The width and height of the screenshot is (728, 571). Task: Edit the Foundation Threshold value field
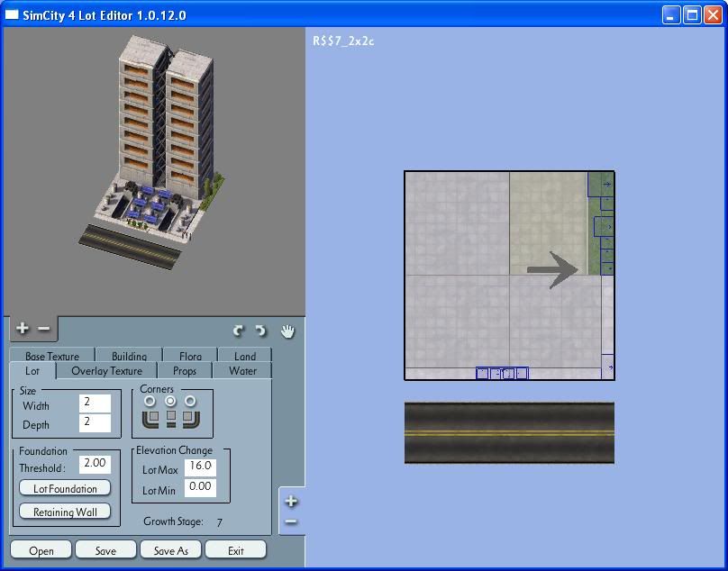pos(95,464)
